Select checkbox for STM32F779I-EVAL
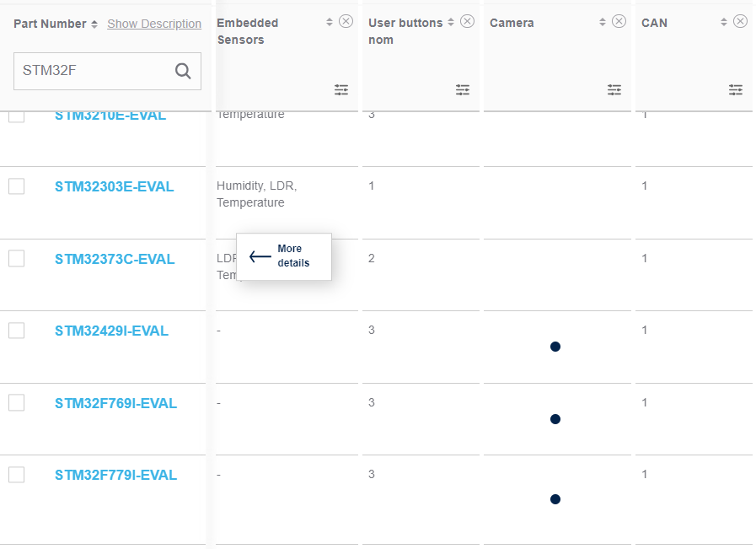 [16, 475]
